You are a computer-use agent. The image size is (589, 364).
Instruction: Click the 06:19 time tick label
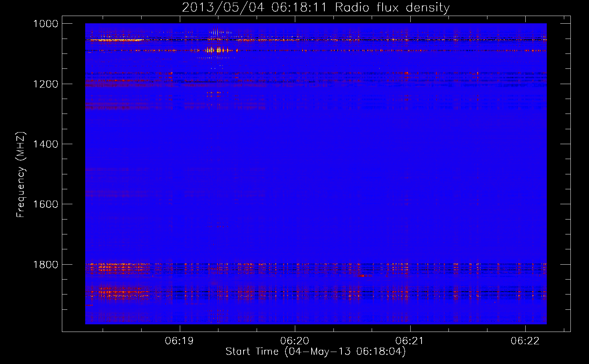point(179,341)
